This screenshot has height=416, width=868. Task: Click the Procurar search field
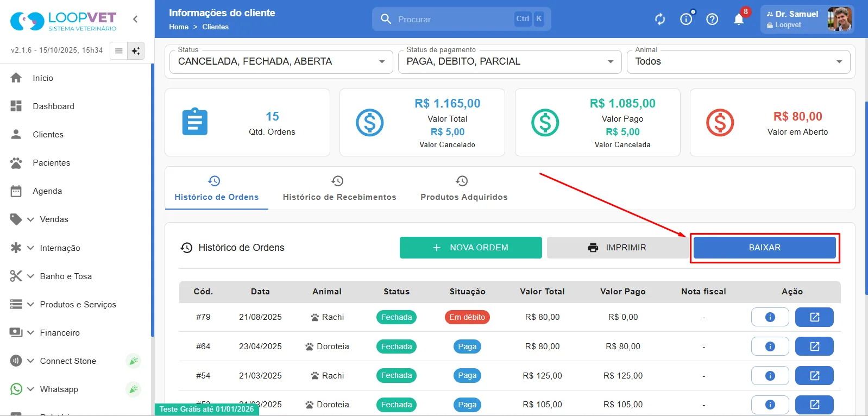[x=462, y=19]
